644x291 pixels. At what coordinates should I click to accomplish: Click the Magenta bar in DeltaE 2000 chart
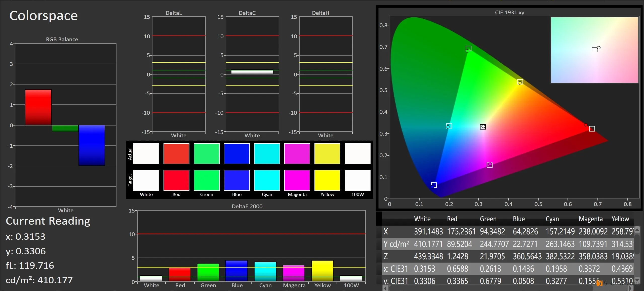[x=294, y=273]
